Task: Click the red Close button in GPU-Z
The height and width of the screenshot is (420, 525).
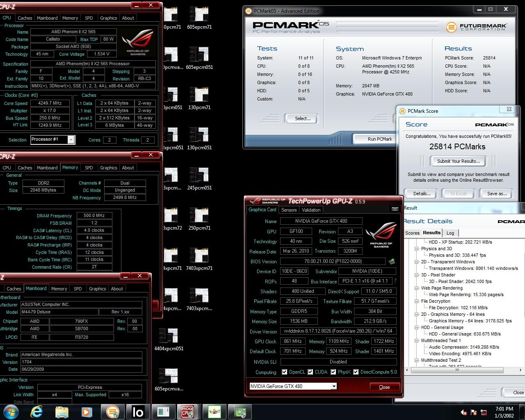Action: click(x=384, y=387)
